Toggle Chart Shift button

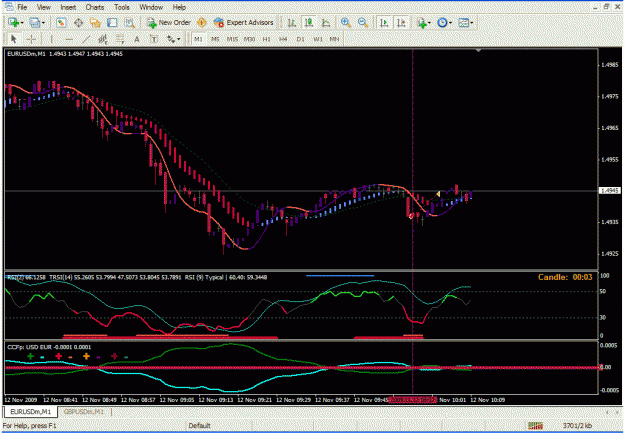[401, 23]
